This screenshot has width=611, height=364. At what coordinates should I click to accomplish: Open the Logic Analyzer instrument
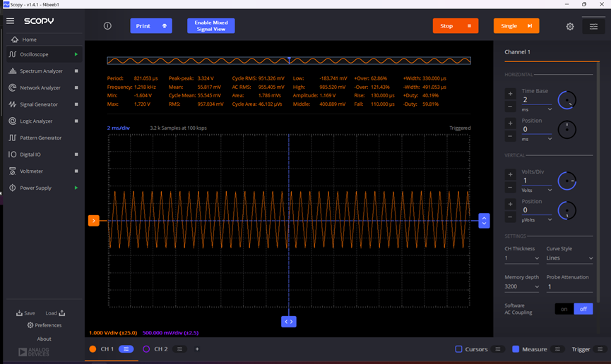coord(36,121)
